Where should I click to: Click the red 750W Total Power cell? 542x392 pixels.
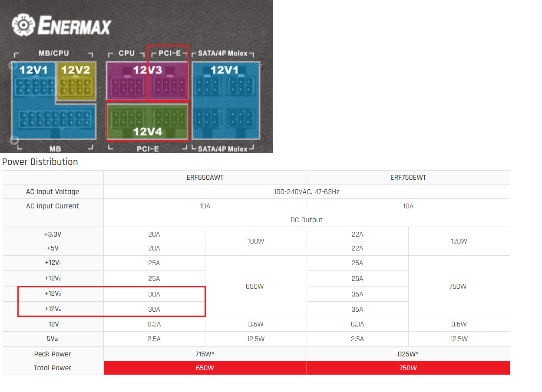pyautogui.click(x=408, y=368)
